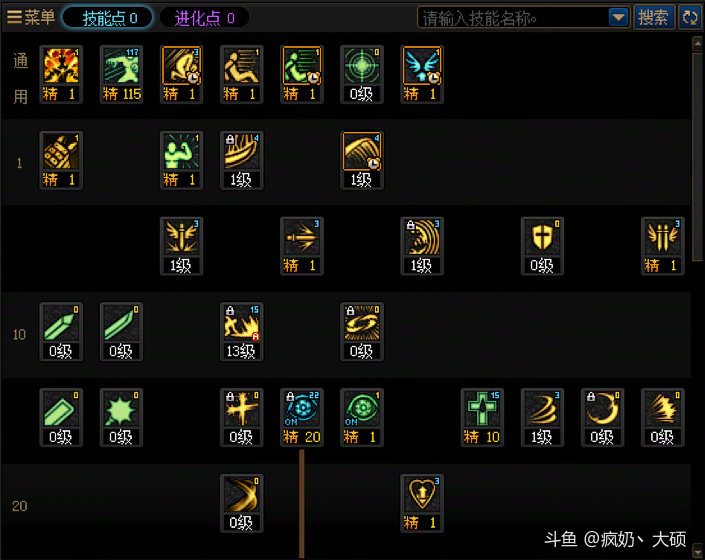Select the flexing green muscle figure skill
The image size is (705, 560).
point(181,160)
